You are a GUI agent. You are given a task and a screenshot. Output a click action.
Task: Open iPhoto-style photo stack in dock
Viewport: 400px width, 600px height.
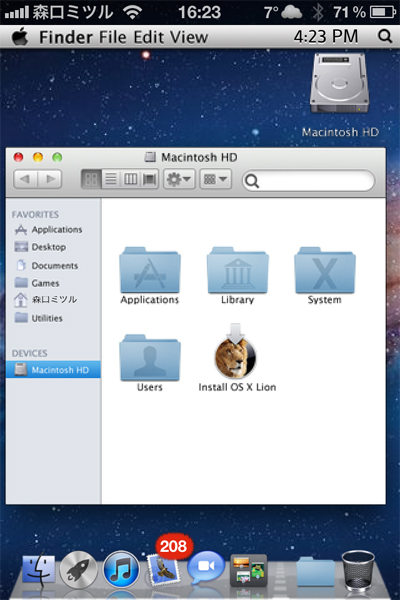click(x=249, y=571)
